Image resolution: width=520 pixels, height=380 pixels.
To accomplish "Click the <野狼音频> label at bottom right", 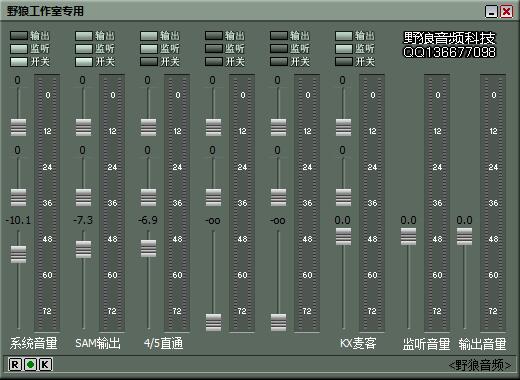I will click(479, 365).
